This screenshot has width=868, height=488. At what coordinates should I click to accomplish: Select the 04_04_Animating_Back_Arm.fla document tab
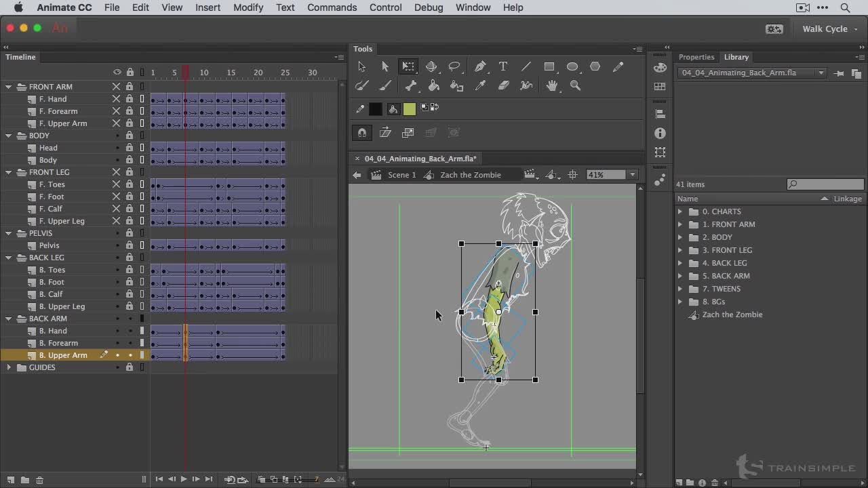(x=420, y=159)
